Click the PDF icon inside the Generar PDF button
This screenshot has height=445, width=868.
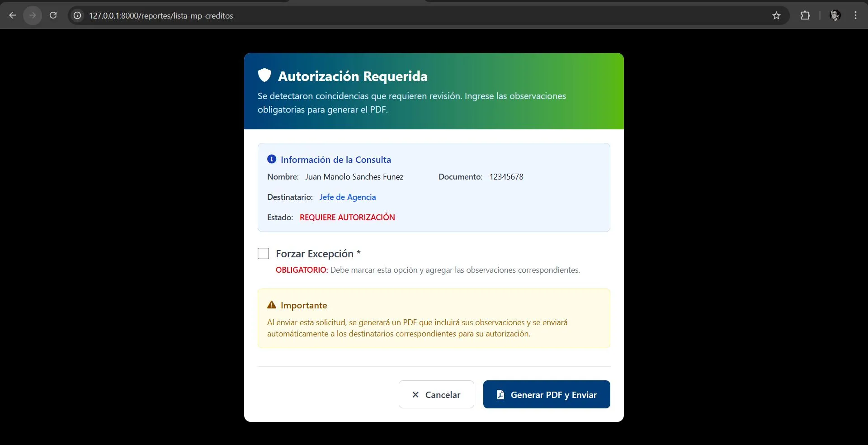click(500, 394)
